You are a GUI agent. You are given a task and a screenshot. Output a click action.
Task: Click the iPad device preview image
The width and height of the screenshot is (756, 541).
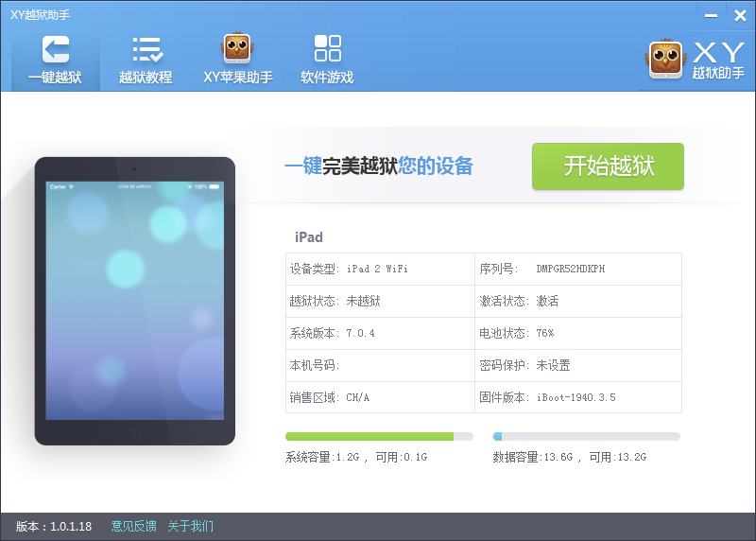tap(135, 301)
